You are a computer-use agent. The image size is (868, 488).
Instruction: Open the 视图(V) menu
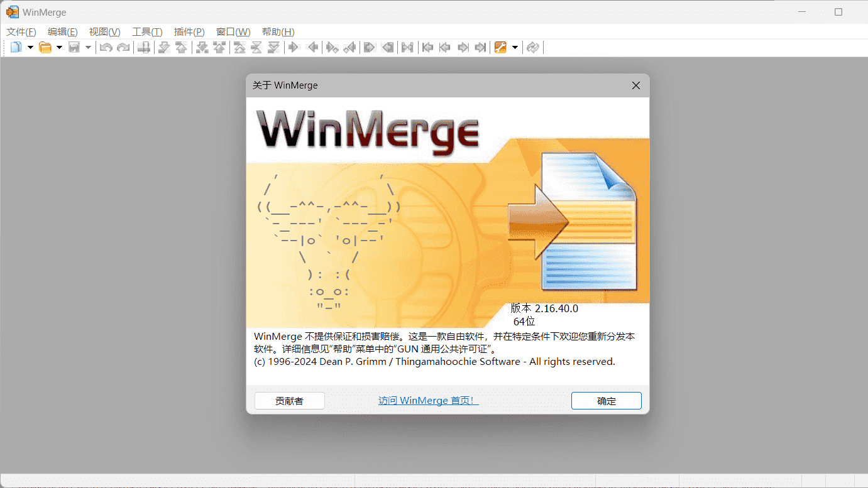coord(104,32)
